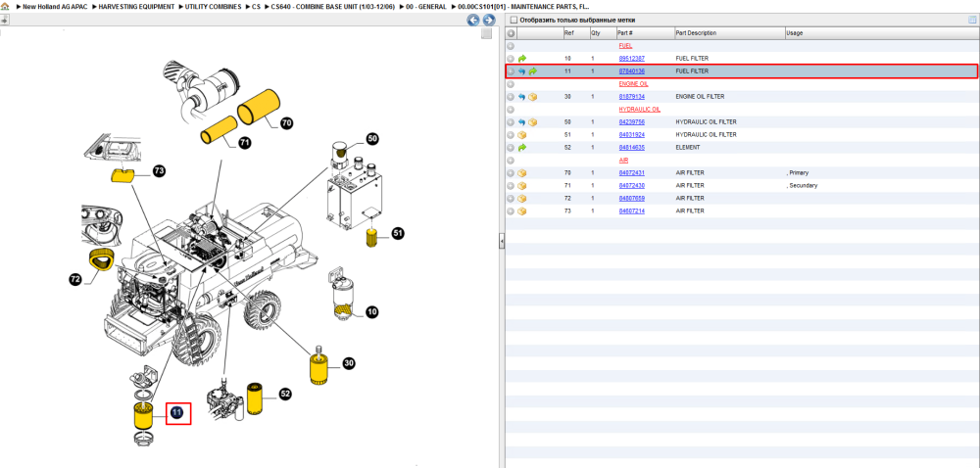This screenshot has width=980, height=468.
Task: Click the box icon for part 84807659
Action: [522, 199]
